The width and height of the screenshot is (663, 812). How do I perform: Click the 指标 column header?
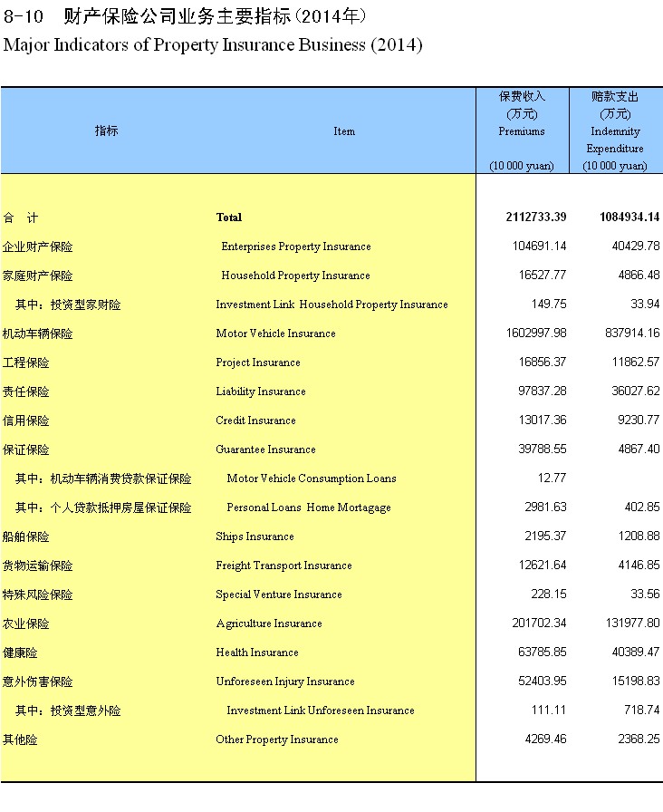tap(106, 130)
